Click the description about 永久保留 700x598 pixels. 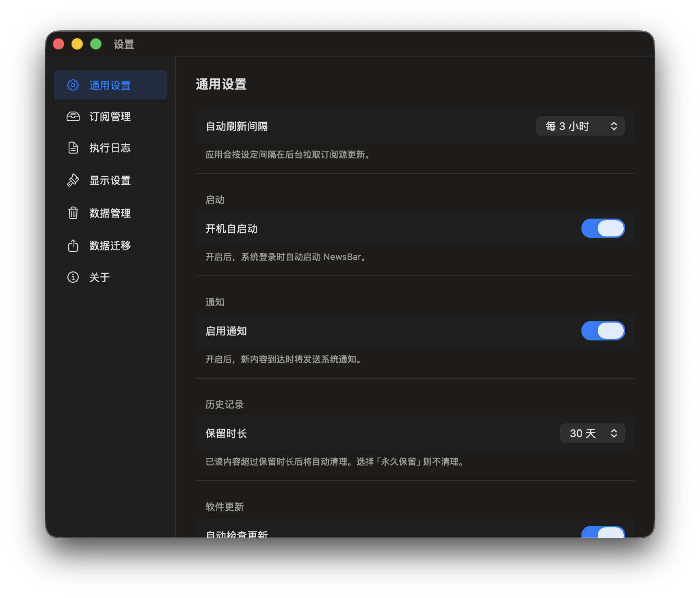click(x=335, y=461)
